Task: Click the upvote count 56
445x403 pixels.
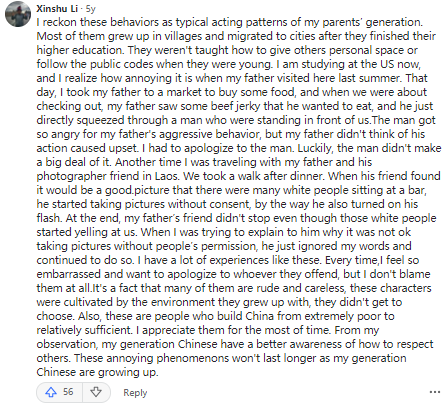Action: (68, 392)
